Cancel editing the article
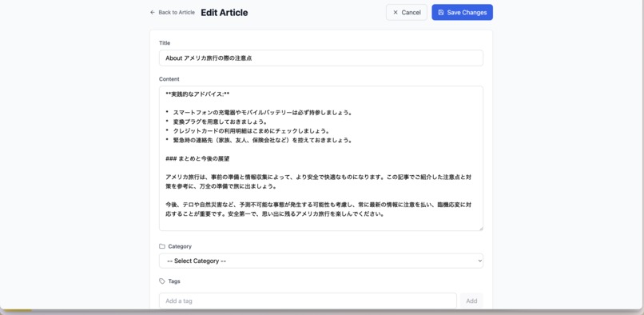Screen dimensions: 644x315 coord(406,12)
